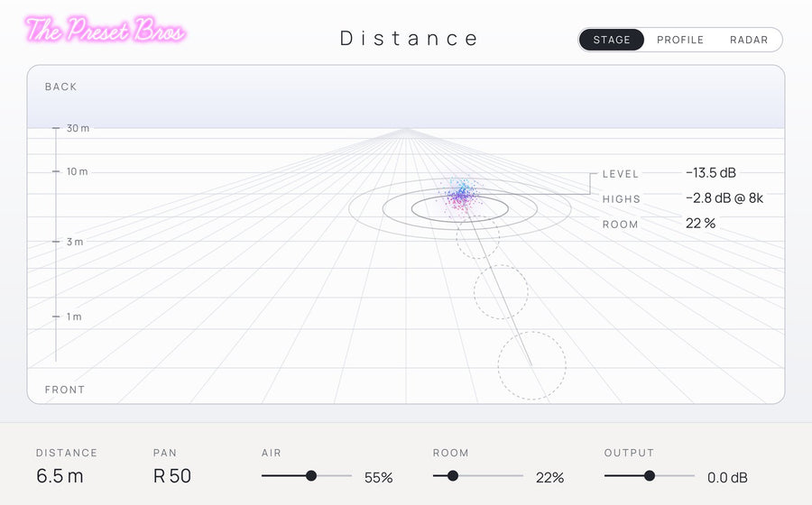Screen dimensions: 812x505
Task: Click the OUTPUT parameter label
Action: point(629,453)
